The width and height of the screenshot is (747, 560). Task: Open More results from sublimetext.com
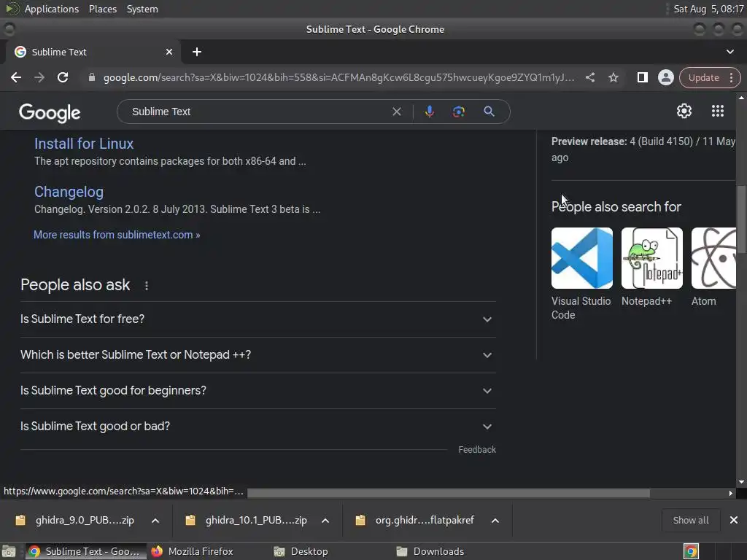117,235
